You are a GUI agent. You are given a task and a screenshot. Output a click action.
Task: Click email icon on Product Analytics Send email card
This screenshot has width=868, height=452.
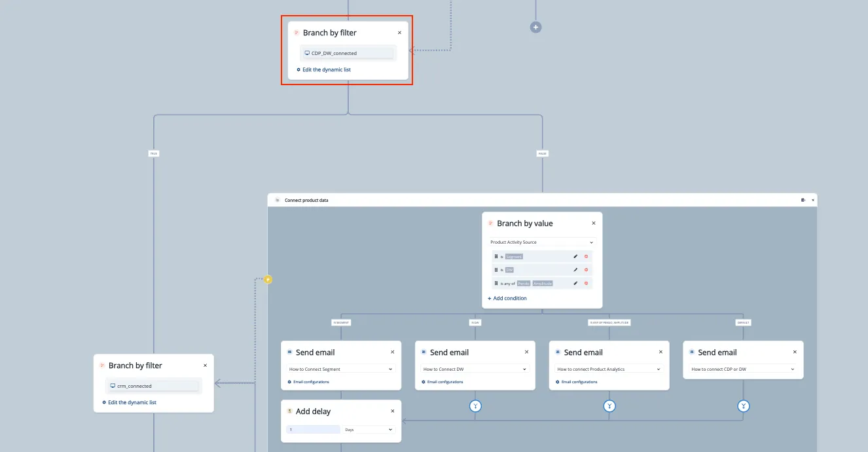[x=558, y=352]
